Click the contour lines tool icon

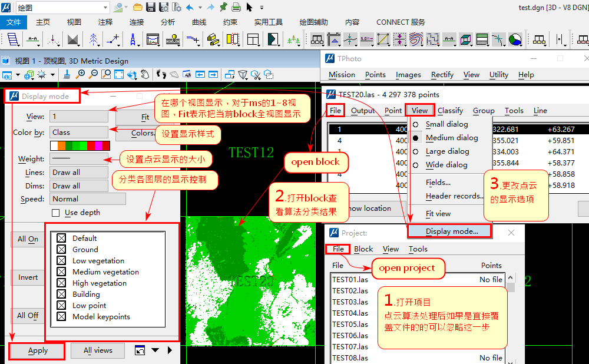point(416,39)
